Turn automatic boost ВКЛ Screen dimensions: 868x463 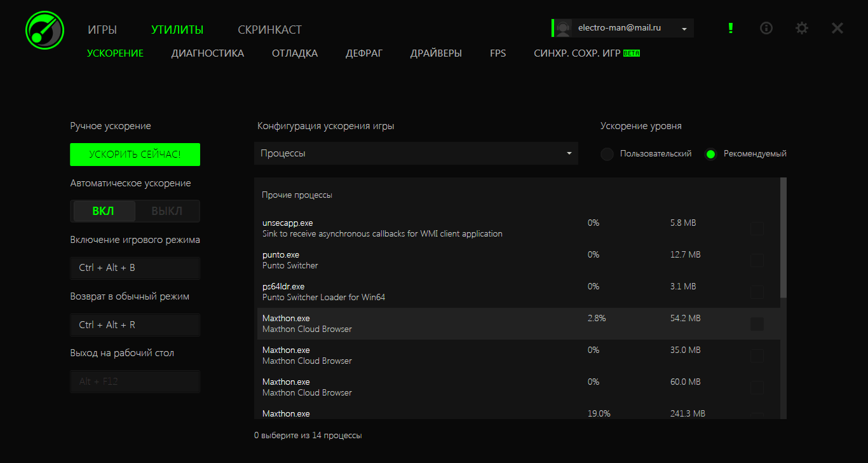click(104, 211)
